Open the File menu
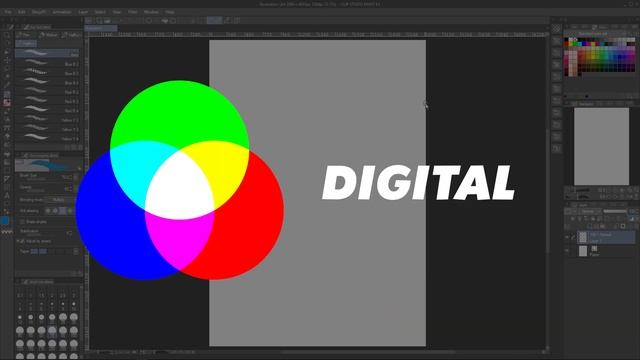Image resolution: width=640 pixels, height=360 pixels. click(x=8, y=12)
